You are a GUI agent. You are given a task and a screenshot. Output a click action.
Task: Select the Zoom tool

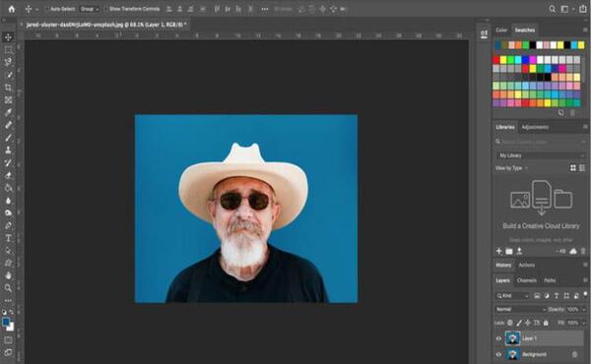click(8, 288)
